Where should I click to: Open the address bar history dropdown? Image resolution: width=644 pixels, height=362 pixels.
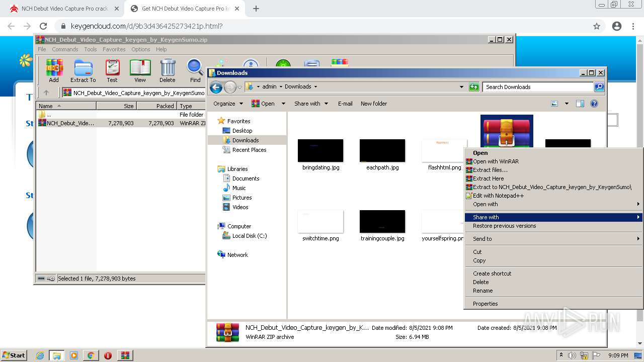(461, 87)
